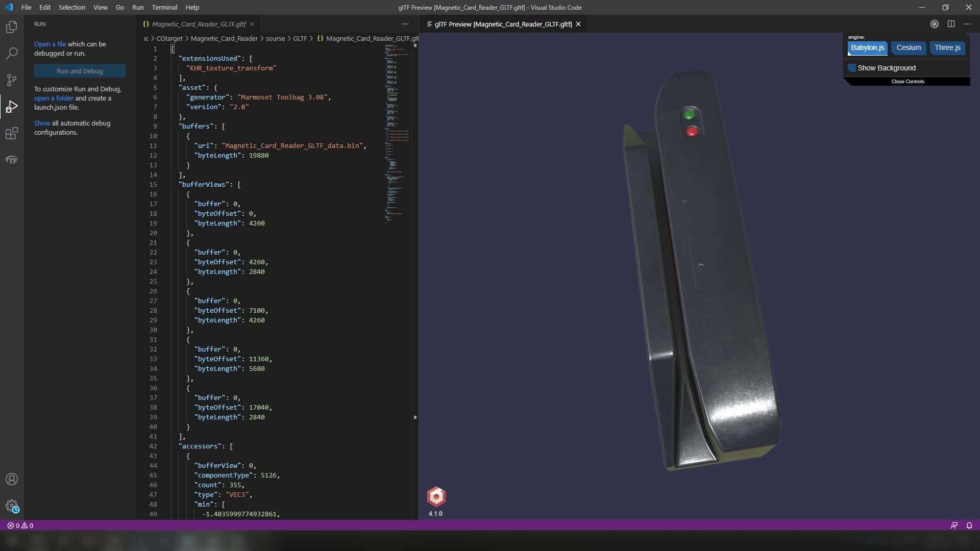The image size is (980, 551).
Task: Click the Run and Debug button
Action: point(80,71)
